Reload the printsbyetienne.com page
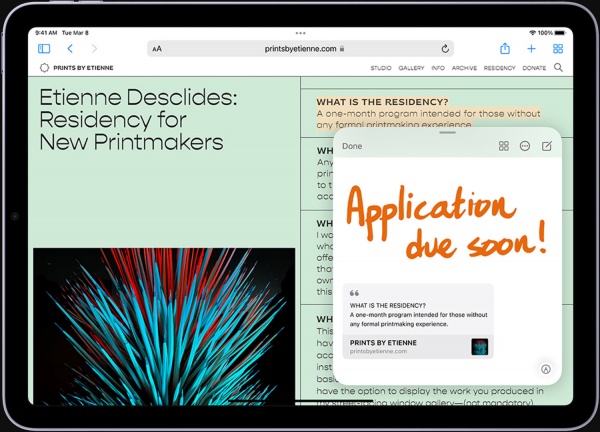600x432 pixels. click(x=444, y=48)
